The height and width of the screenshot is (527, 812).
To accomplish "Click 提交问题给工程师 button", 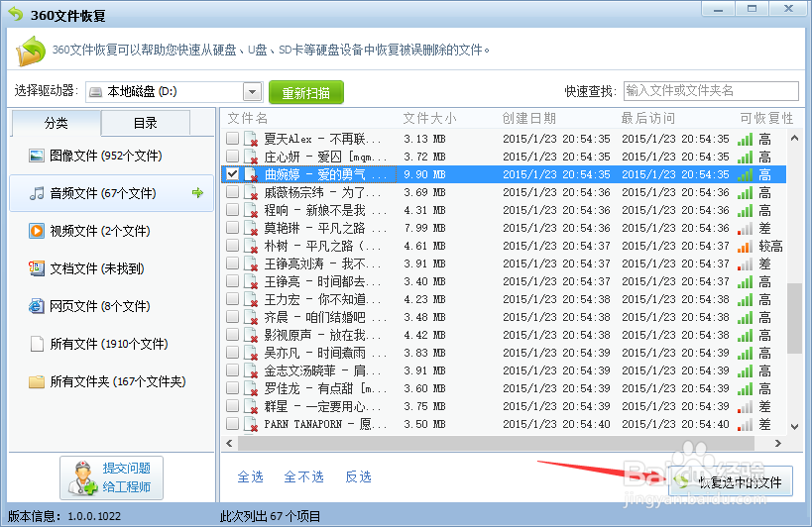I will (x=111, y=477).
